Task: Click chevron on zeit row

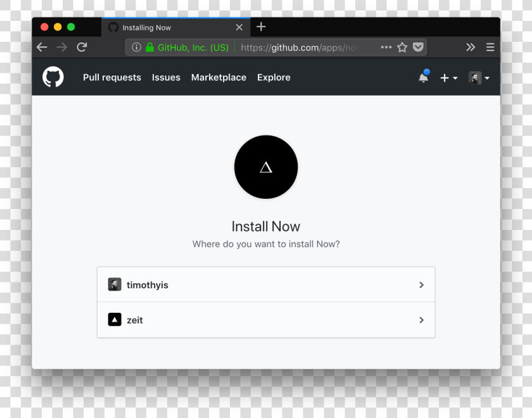Action: pyautogui.click(x=421, y=320)
